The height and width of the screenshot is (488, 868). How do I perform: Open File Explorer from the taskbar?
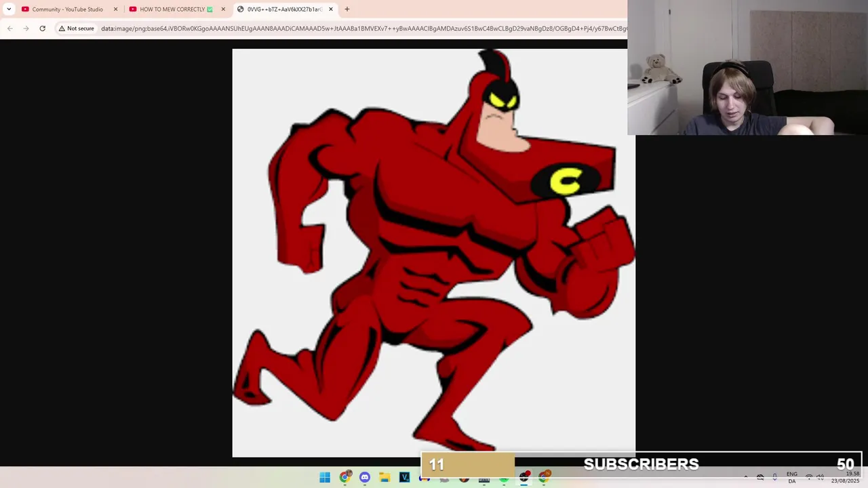click(x=384, y=478)
